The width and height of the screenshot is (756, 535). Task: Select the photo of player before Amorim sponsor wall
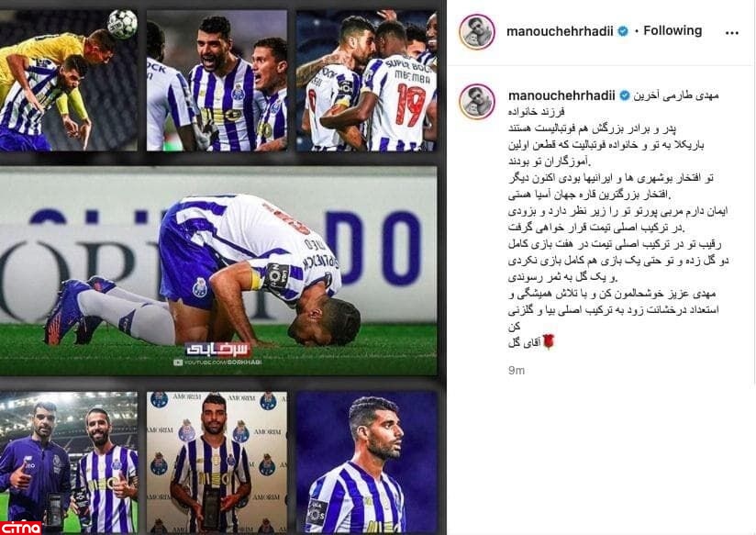coord(217,463)
